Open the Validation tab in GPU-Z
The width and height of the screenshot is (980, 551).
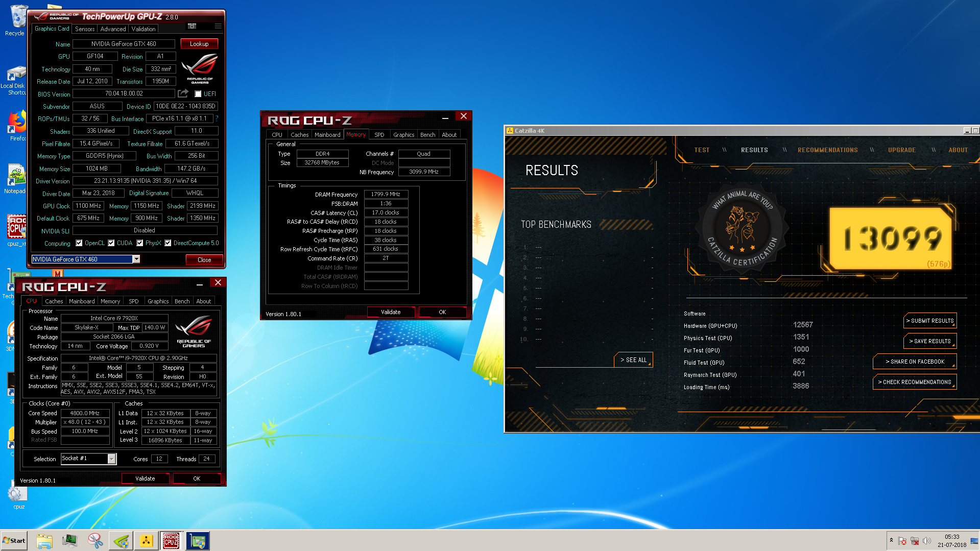(x=144, y=29)
